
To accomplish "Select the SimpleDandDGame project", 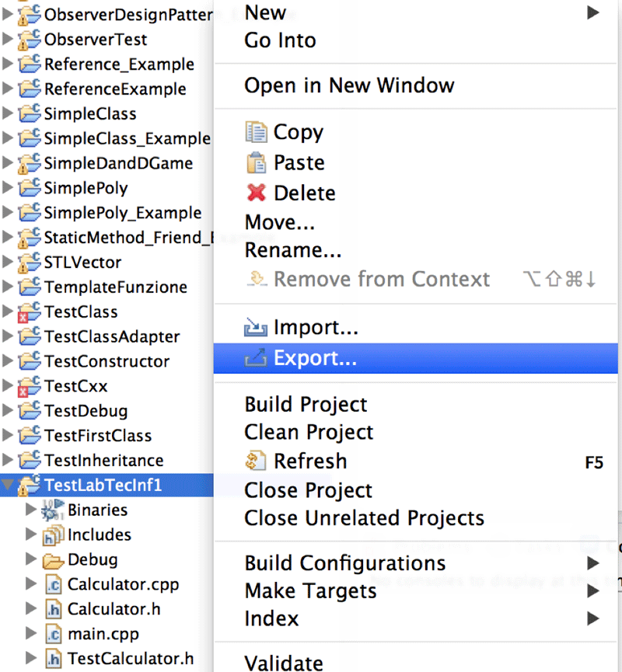I will pyautogui.click(x=117, y=163).
